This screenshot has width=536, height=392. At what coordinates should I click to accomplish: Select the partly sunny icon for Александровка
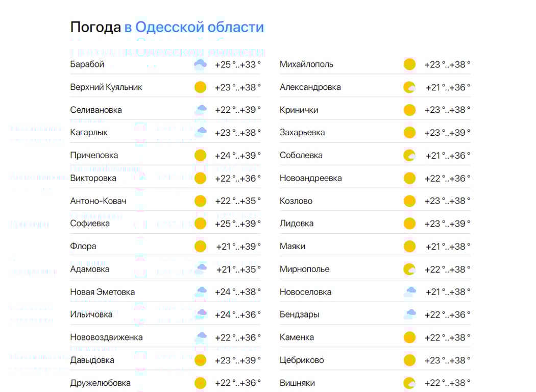coord(409,87)
